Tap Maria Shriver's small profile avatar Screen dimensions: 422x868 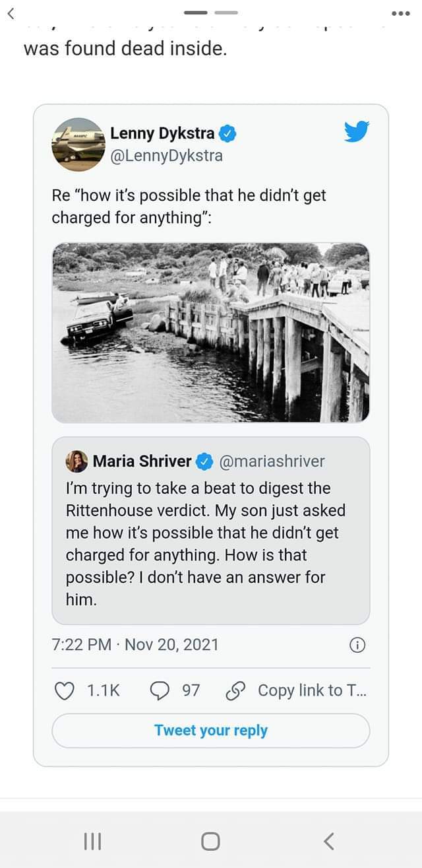coord(76,461)
